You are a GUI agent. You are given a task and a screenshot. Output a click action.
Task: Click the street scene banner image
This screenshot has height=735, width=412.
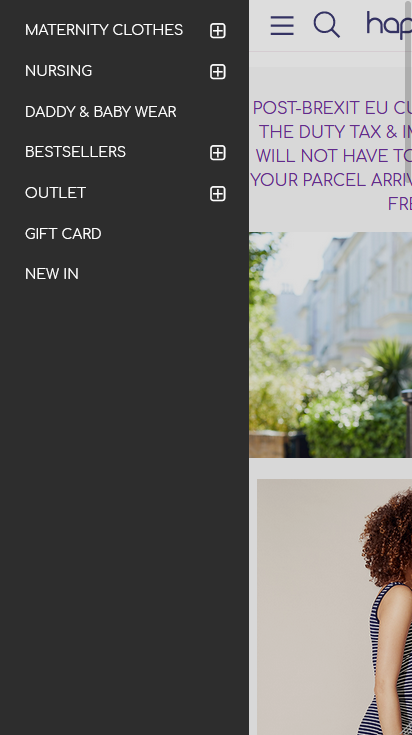pos(330,345)
